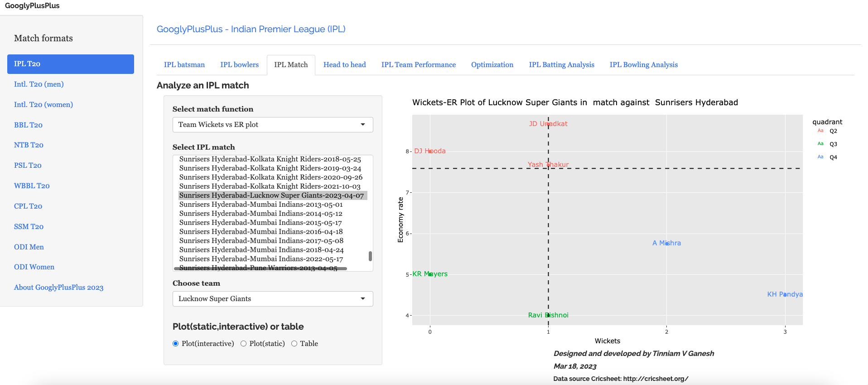Open About GooglyPlusPlus 2023 link
This screenshot has width=868, height=385.
[58, 288]
